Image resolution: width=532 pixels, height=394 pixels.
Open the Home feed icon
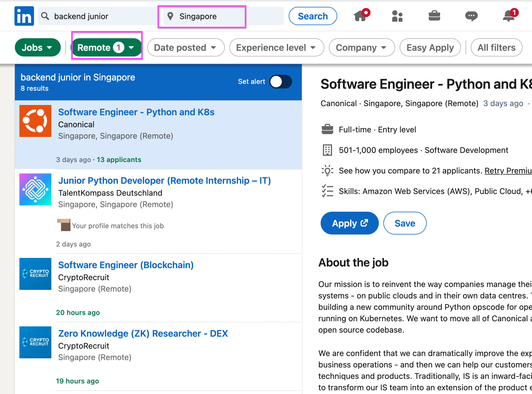coord(361,16)
